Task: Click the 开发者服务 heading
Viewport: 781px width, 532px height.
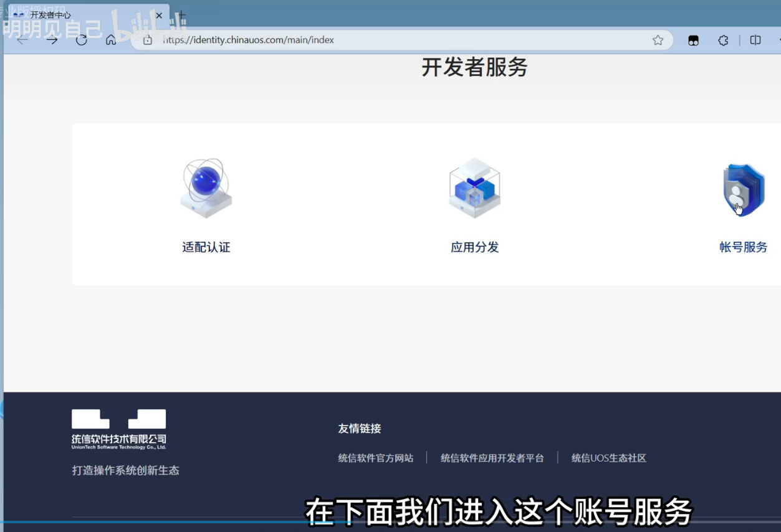Action: pos(475,67)
